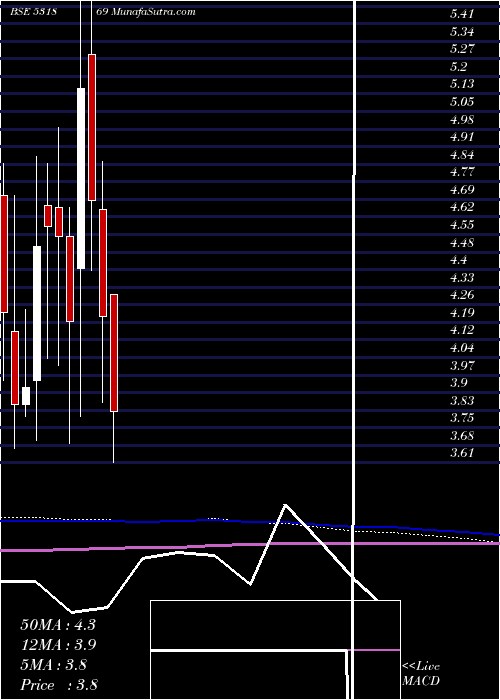Click the 4.4 price axis label
Image resolution: width=500 pixels, height=700 pixels.
[x=459, y=260]
